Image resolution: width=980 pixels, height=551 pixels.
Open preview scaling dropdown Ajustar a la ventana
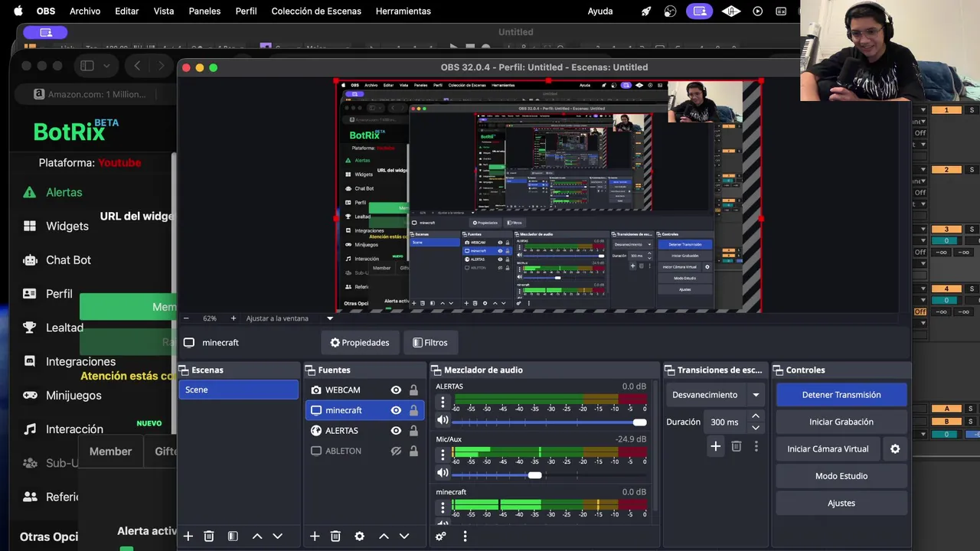289,318
